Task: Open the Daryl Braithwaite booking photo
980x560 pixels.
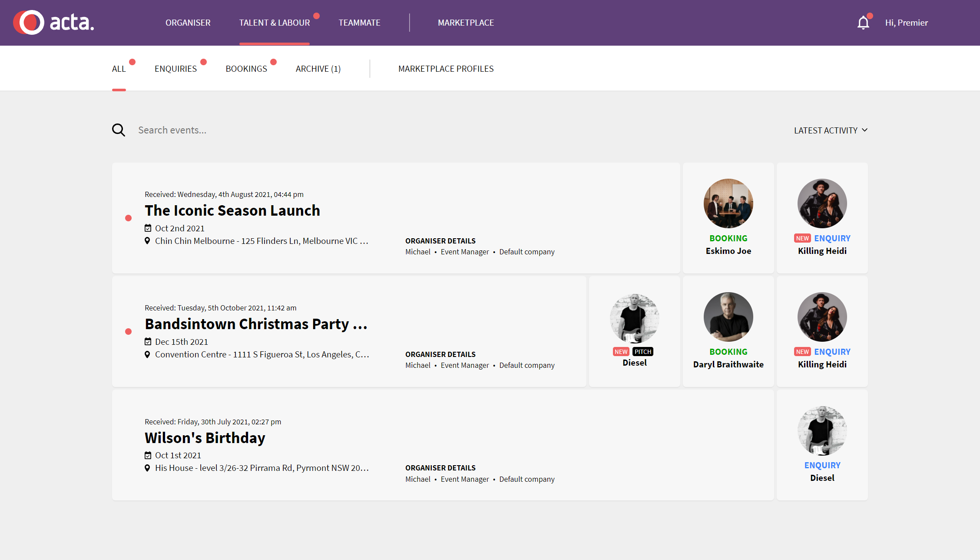Action: click(728, 317)
